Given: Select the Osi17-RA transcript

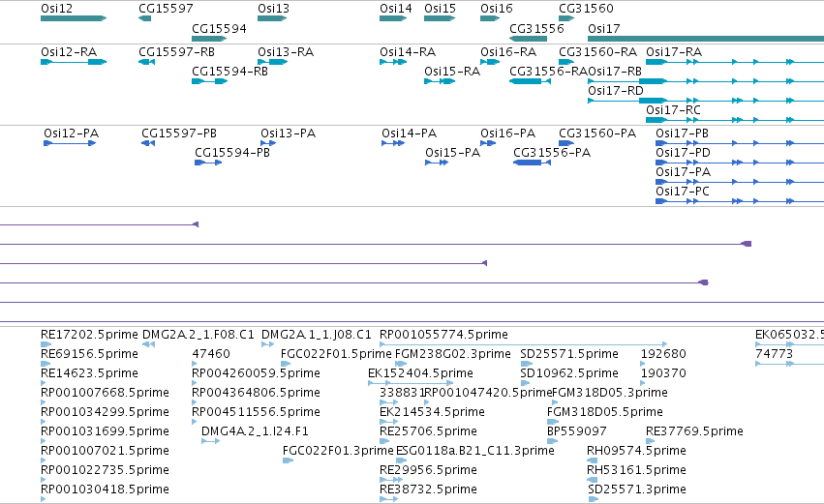Looking at the screenshot, I should 735,62.
